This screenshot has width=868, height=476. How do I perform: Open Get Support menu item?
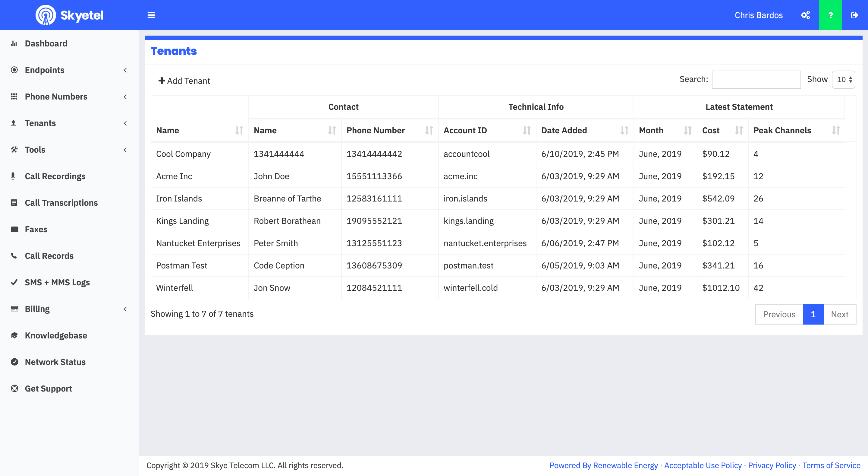tap(49, 389)
